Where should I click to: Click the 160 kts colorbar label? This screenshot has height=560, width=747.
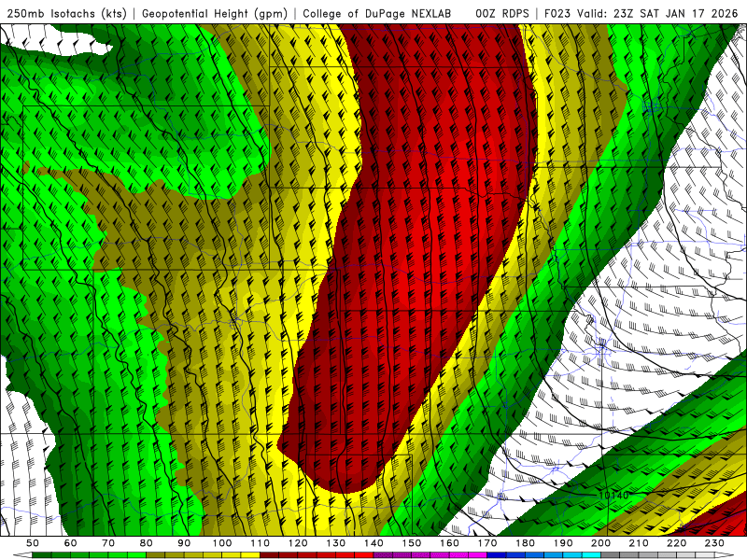(x=449, y=543)
